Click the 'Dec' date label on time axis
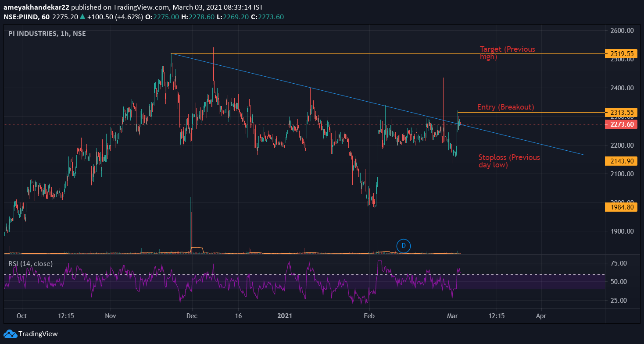The width and height of the screenshot is (644, 344). coord(191,316)
